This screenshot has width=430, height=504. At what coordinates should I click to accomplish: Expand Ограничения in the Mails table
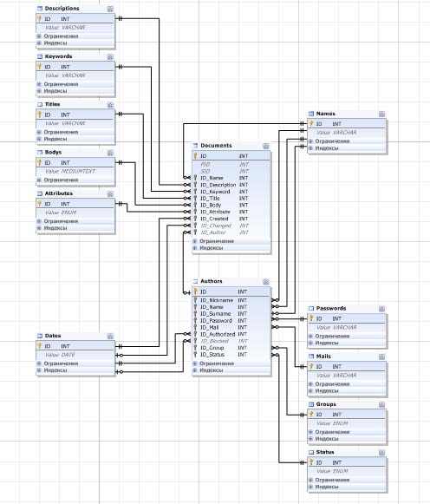(x=310, y=384)
